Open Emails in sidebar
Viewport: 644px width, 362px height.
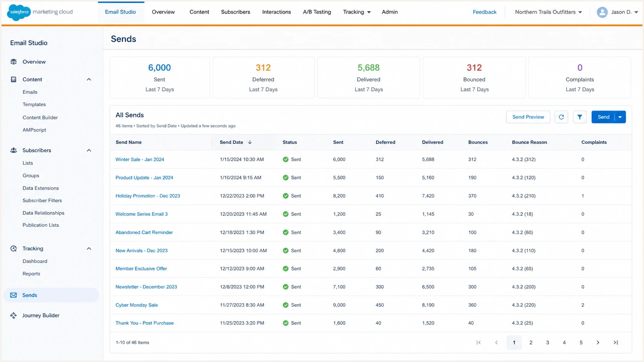(30, 92)
